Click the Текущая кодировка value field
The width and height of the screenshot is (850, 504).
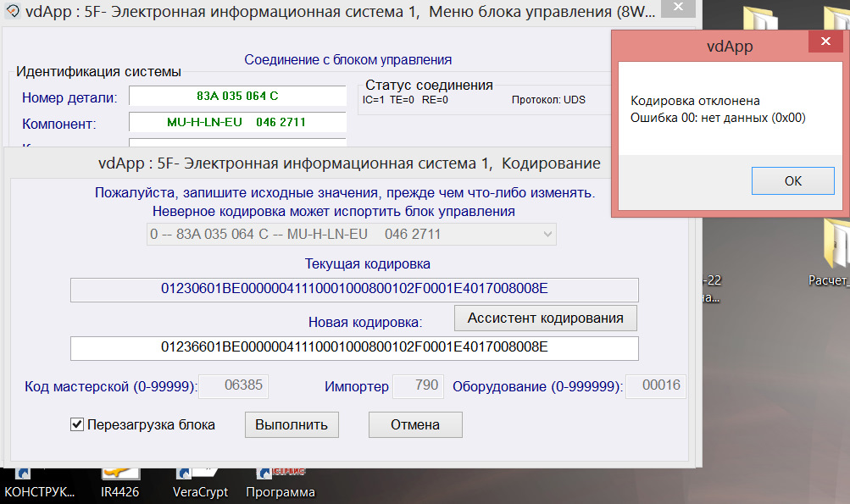(354, 290)
